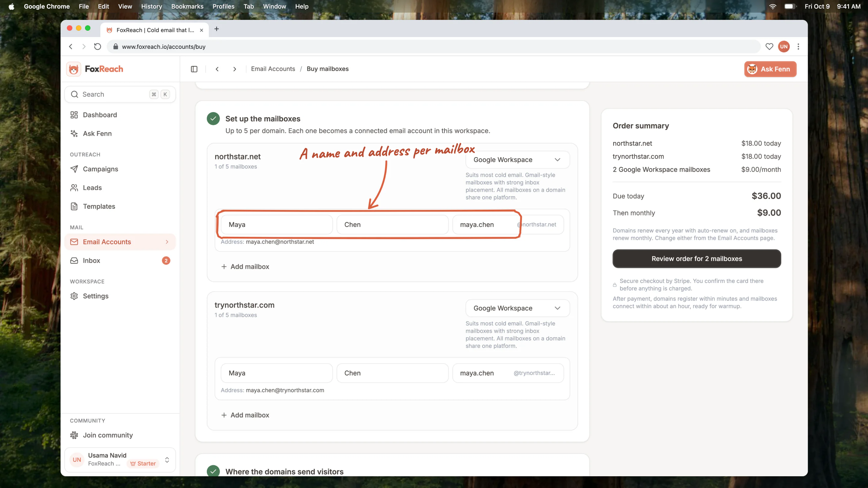Open platform dropdown for trynorthstar.com
The width and height of the screenshot is (868, 488).
517,308
